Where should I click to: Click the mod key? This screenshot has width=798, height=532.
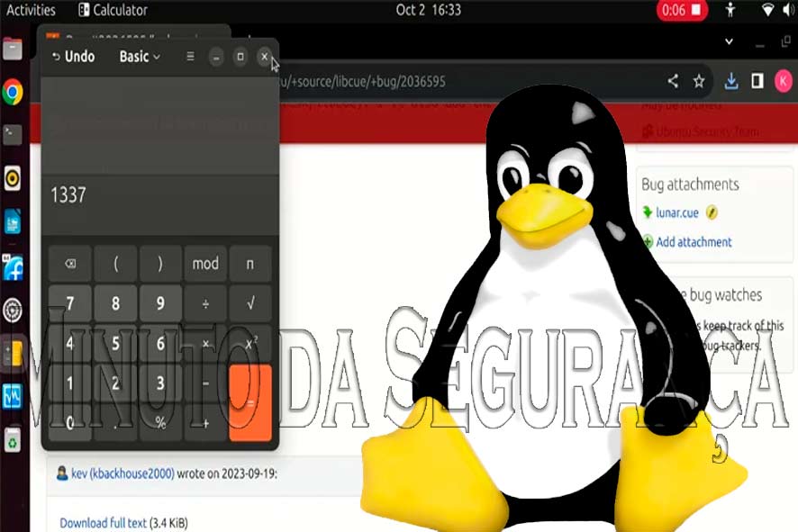(205, 264)
